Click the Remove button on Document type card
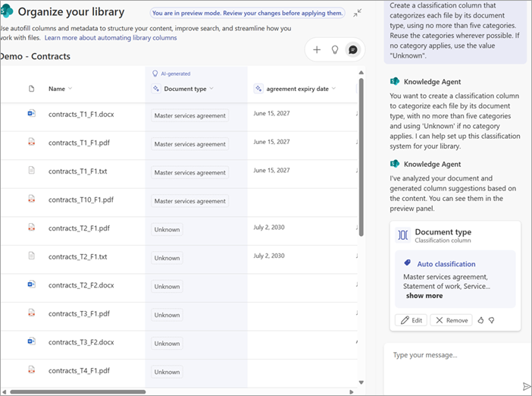The height and width of the screenshot is (396, 532). (x=451, y=320)
